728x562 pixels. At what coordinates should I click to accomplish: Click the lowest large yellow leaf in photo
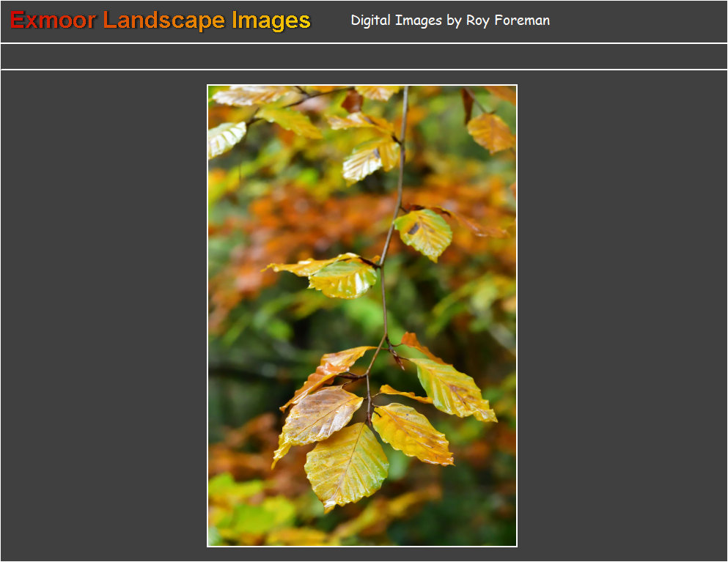coord(346,465)
